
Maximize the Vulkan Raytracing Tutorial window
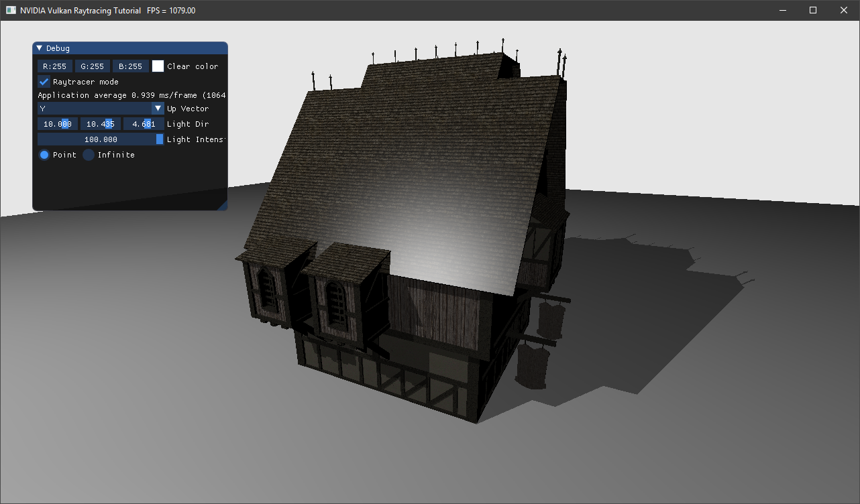point(813,10)
